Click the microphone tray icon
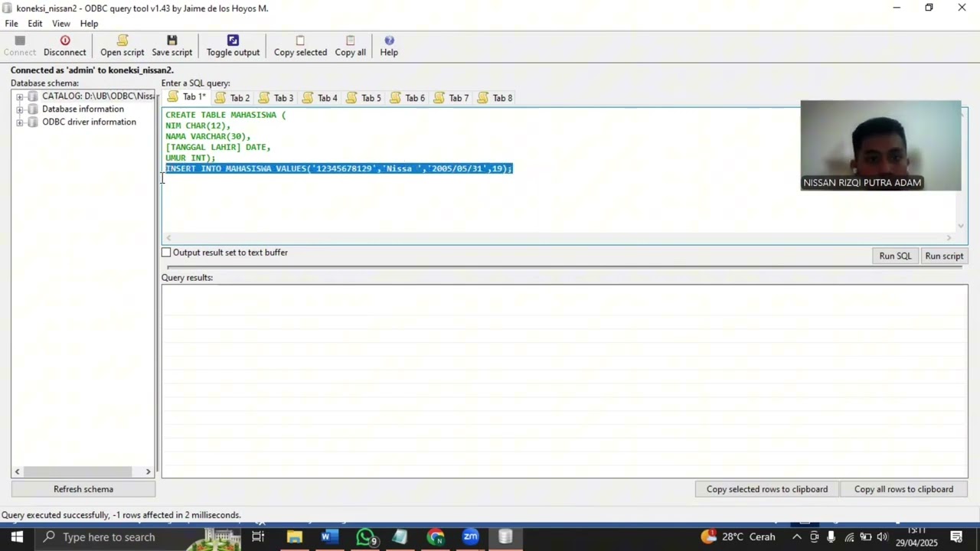Viewport: 980px width, 551px height. click(831, 537)
